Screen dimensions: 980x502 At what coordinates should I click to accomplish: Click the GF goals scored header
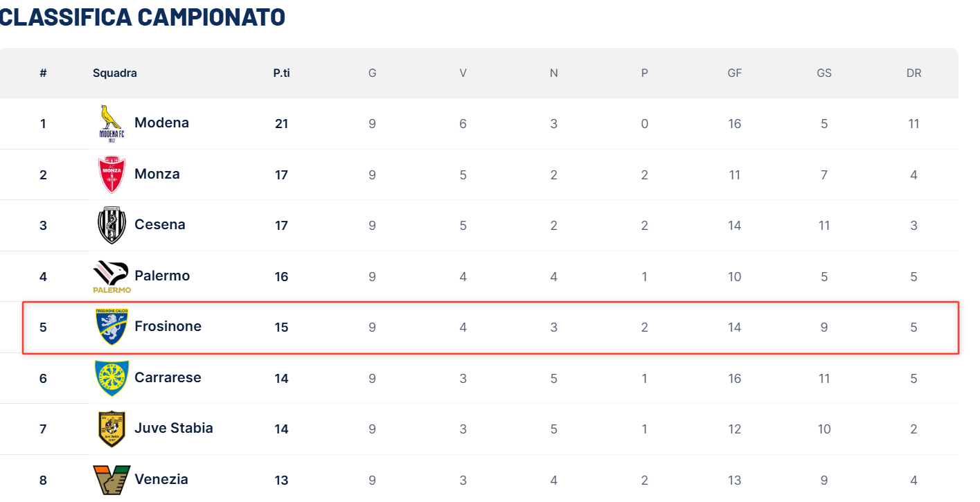(734, 73)
